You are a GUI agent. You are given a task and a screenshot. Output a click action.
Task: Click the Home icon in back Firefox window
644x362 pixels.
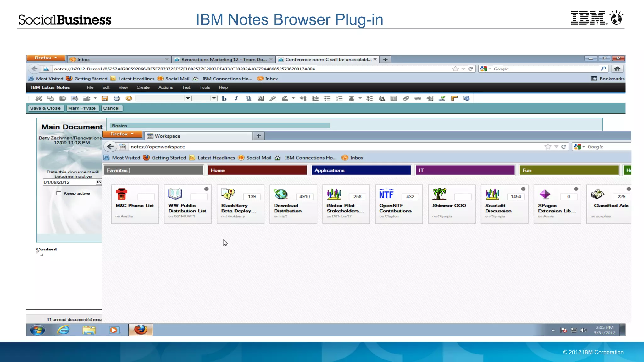(617, 69)
